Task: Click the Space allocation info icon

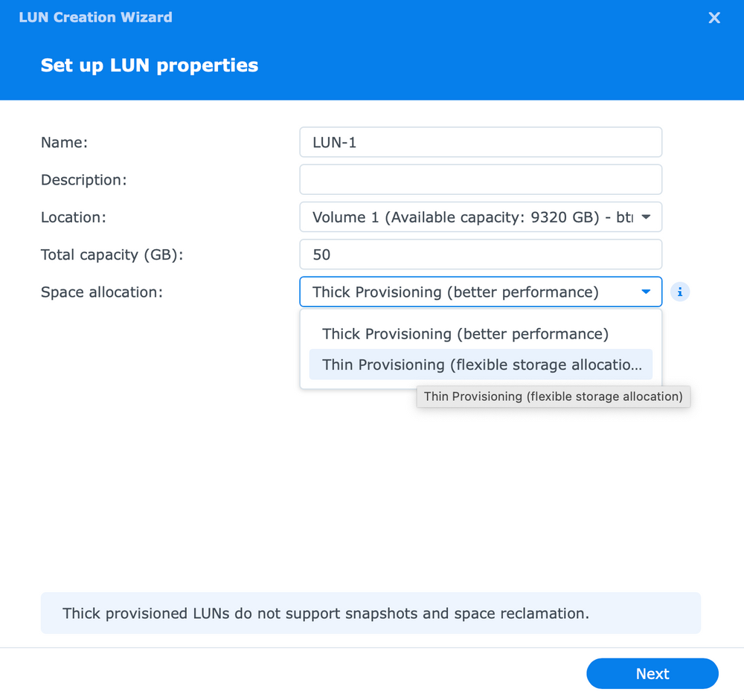Action: (680, 292)
